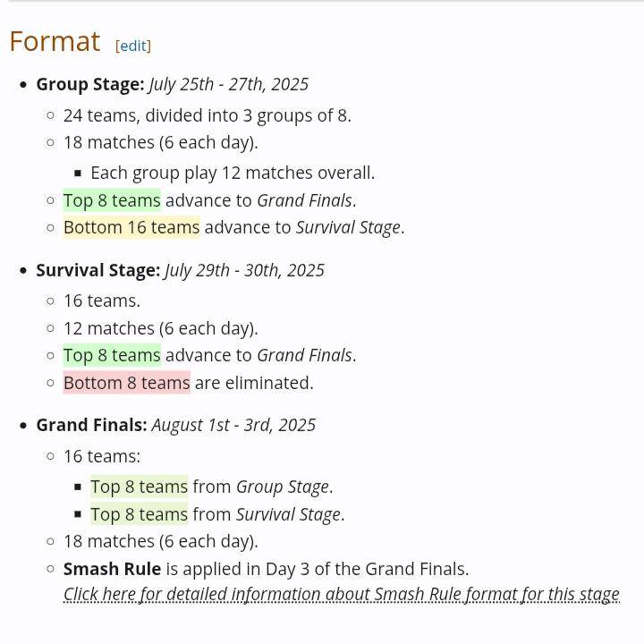Click Top 8 teams from Survival Stage item
644x644 pixels.
217,514
